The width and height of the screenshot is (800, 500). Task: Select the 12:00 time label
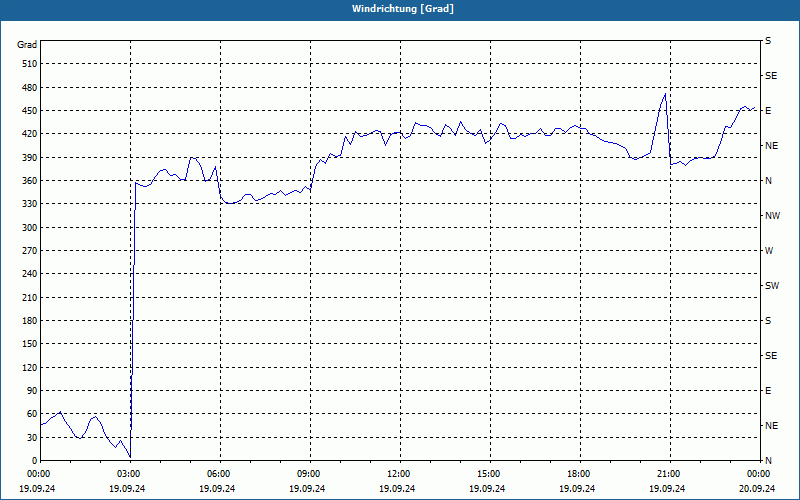399,473
